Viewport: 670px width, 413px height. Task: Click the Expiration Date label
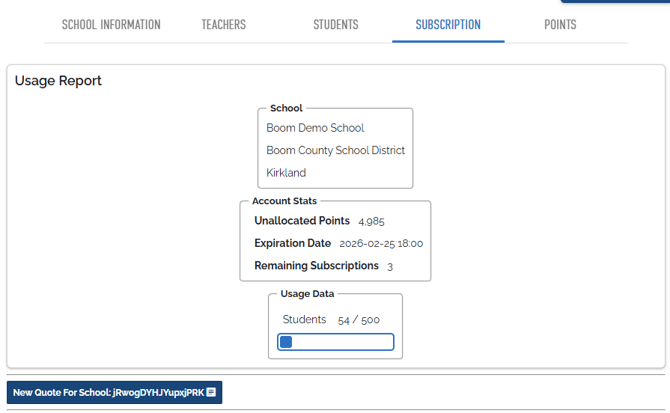point(292,243)
